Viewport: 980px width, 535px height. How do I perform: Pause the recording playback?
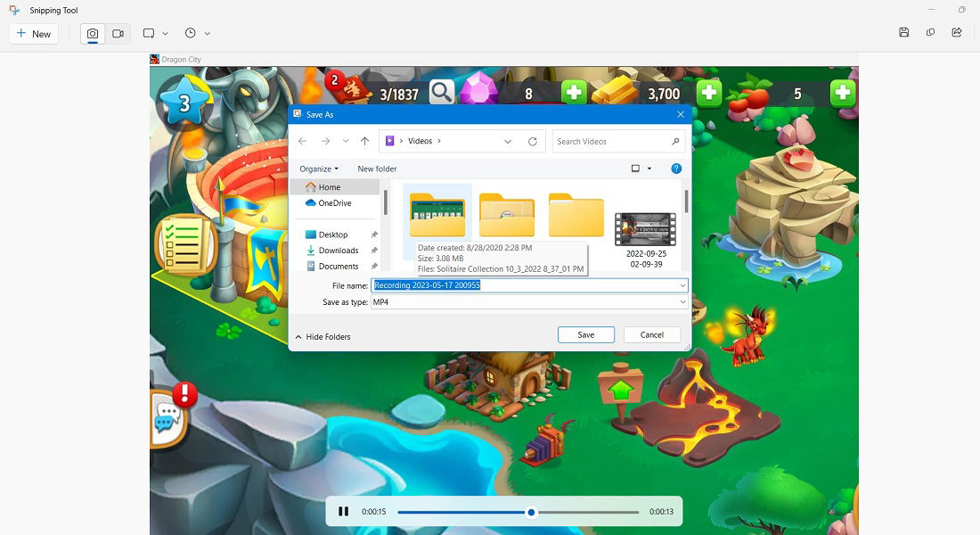tap(344, 511)
